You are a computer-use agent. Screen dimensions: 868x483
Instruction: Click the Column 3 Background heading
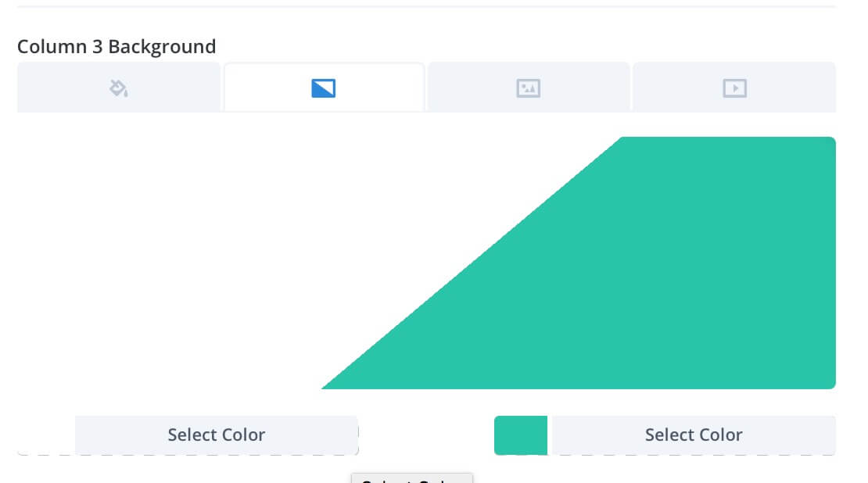(117, 46)
